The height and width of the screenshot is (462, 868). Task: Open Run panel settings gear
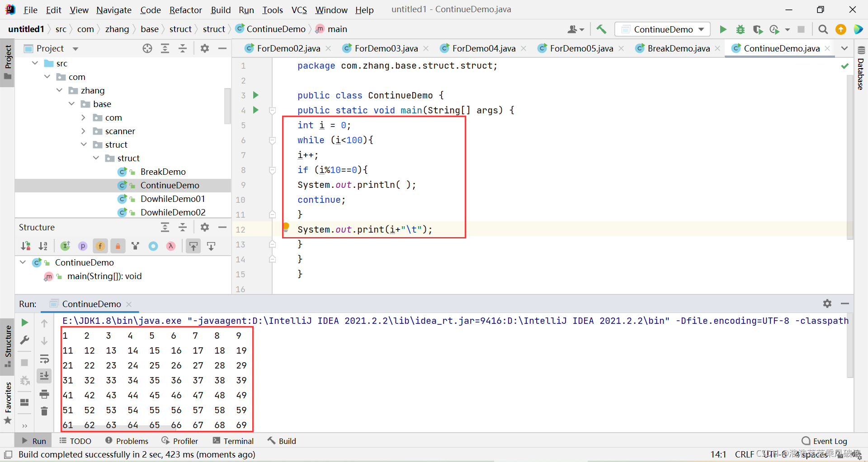[x=827, y=303]
